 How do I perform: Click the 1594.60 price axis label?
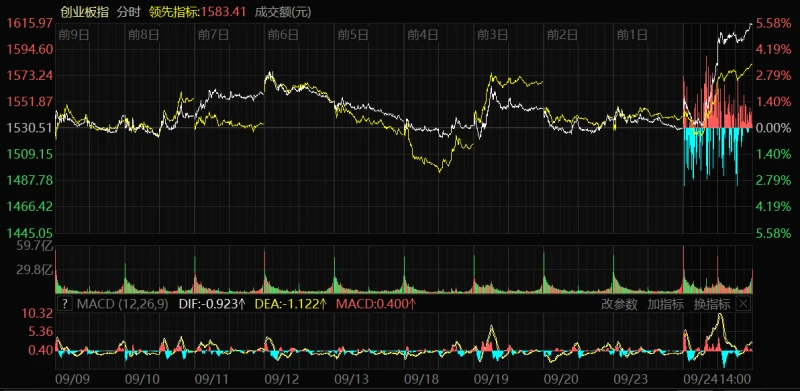(x=29, y=49)
